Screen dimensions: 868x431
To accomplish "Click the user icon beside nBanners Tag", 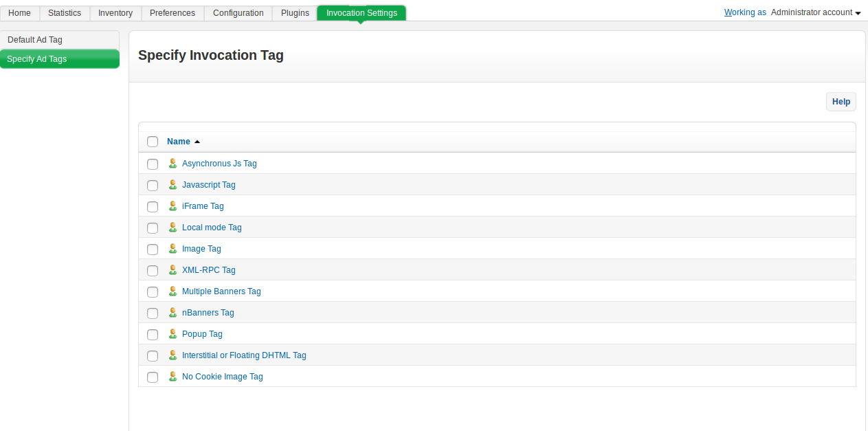I will click(x=173, y=313).
